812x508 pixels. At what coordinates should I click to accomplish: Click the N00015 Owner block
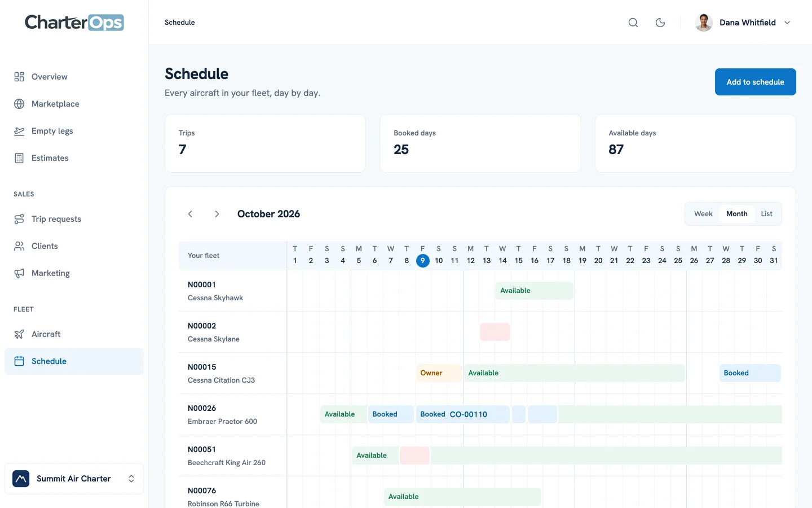(x=439, y=373)
